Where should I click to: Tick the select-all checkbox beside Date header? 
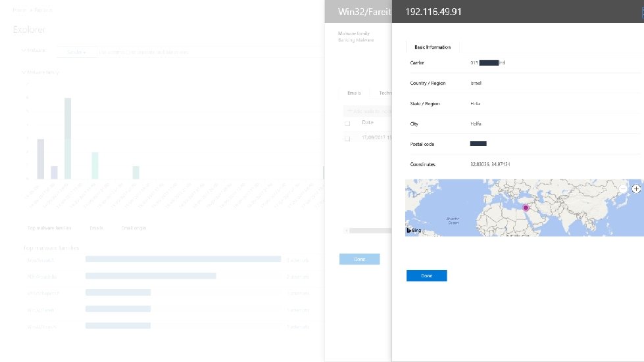tap(347, 124)
